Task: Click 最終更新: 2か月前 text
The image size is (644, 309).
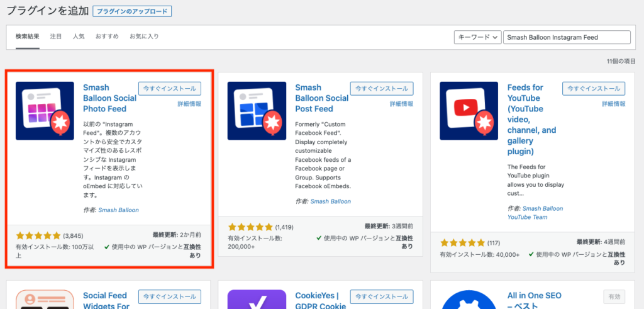Action: (177, 235)
